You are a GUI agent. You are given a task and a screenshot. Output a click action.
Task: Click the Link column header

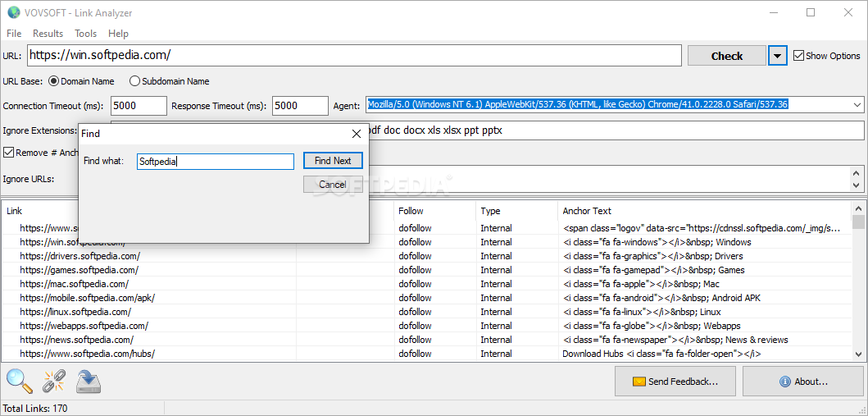coord(149,211)
